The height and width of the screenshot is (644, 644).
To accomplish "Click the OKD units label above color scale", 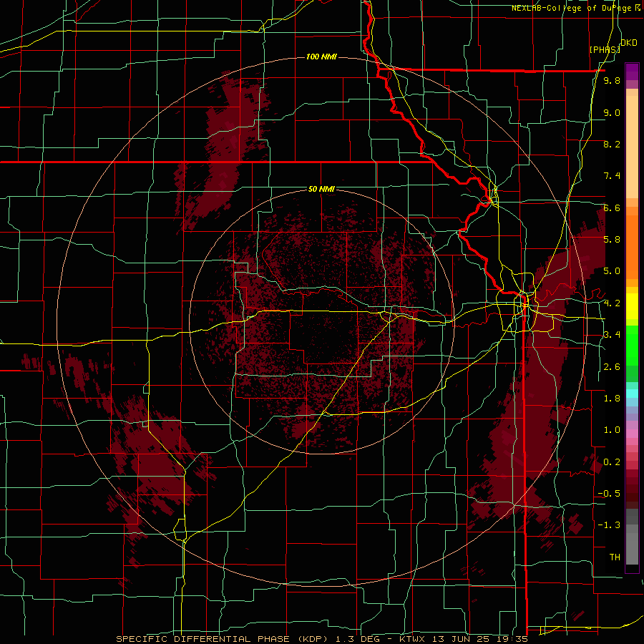I will 628,42.
